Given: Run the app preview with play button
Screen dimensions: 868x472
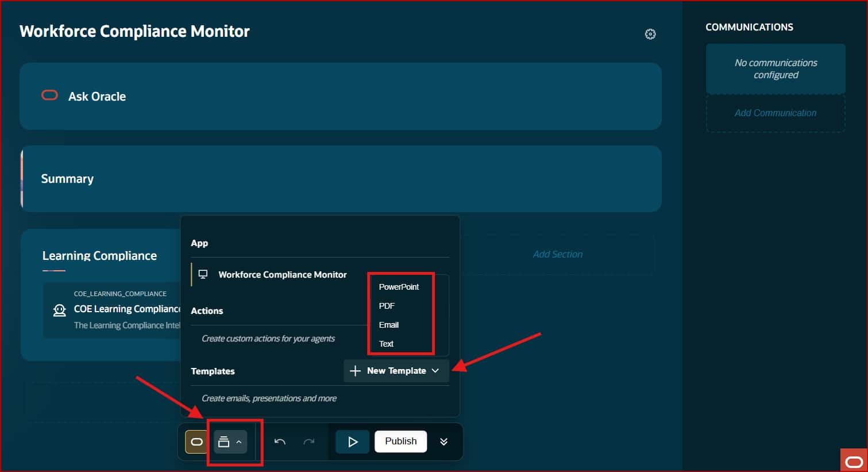Looking at the screenshot, I should (x=353, y=442).
